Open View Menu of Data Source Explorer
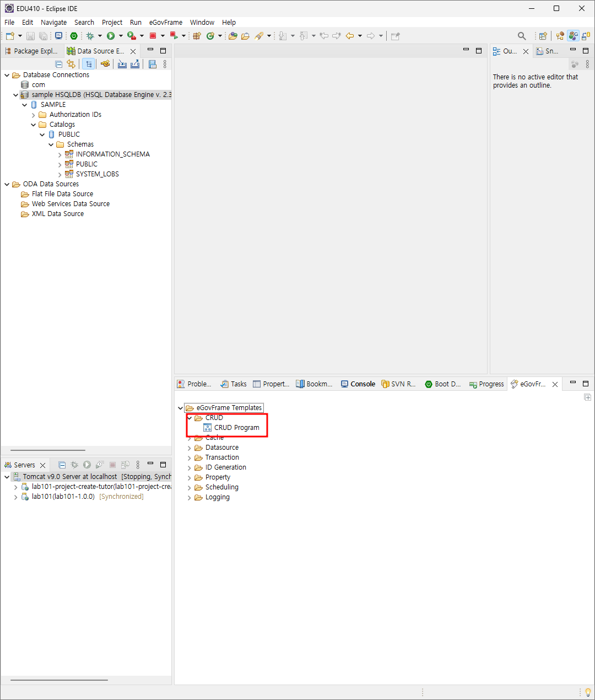This screenshot has height=700, width=595. point(165,64)
